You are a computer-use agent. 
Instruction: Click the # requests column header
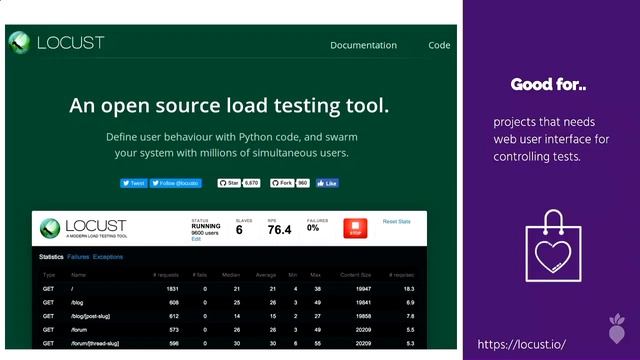coord(166,275)
